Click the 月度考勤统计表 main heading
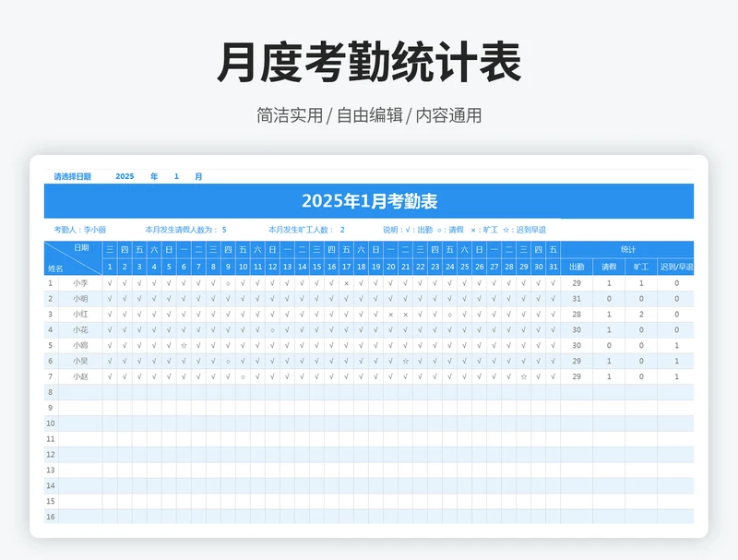Screen dimensions: 738x560 tap(369, 62)
